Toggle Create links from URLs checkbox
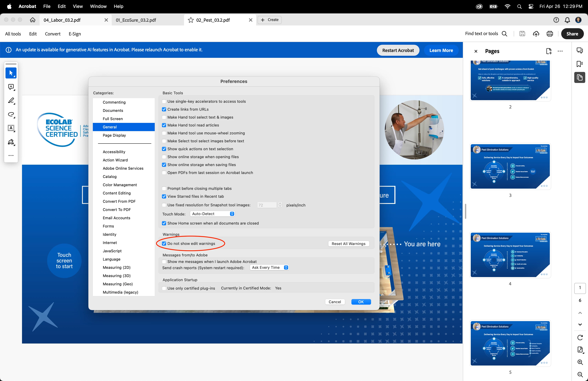The width and height of the screenshot is (588, 381). point(164,109)
